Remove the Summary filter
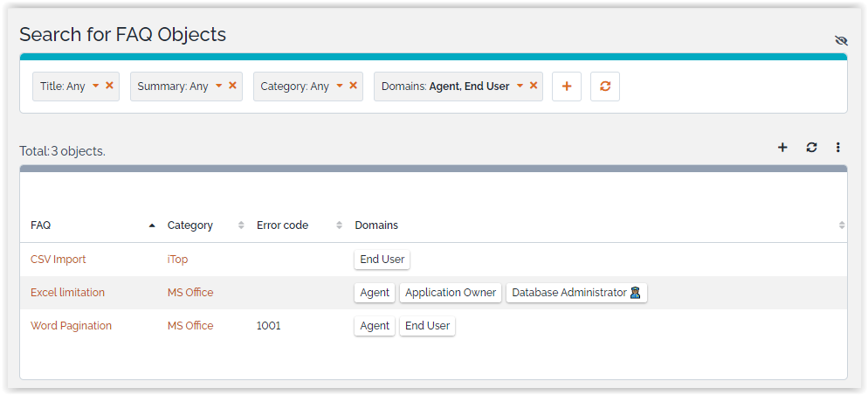 point(232,86)
